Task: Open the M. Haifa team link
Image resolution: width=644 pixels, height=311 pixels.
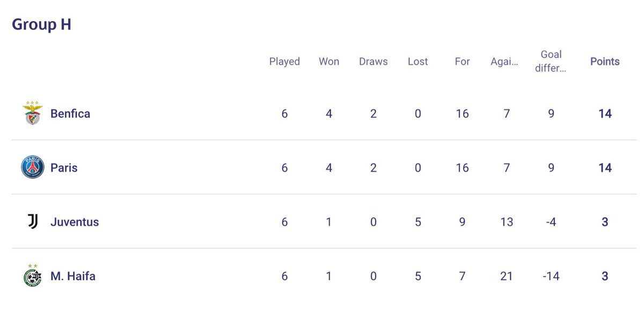Action: [x=73, y=276]
